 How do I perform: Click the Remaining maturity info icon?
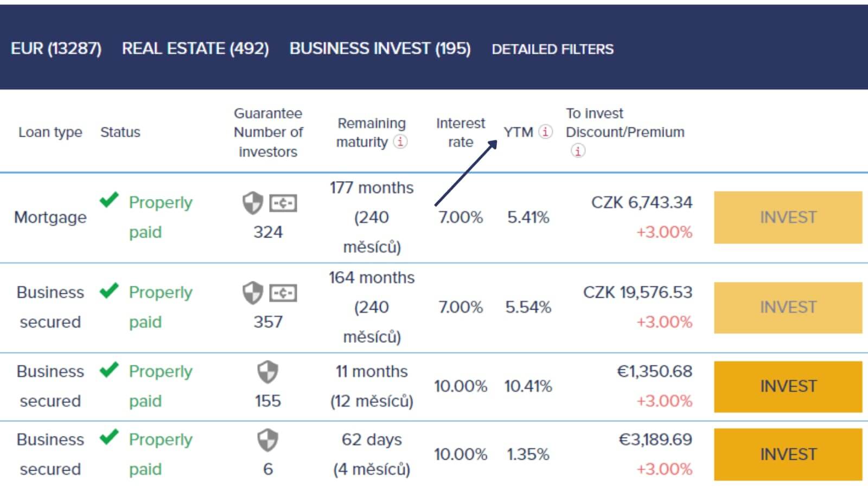click(400, 142)
